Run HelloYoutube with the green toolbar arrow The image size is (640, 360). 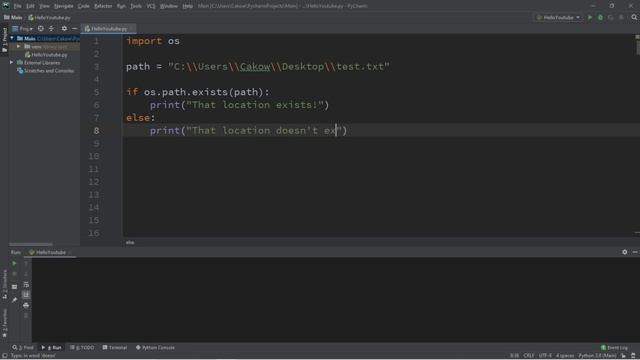coord(589,18)
